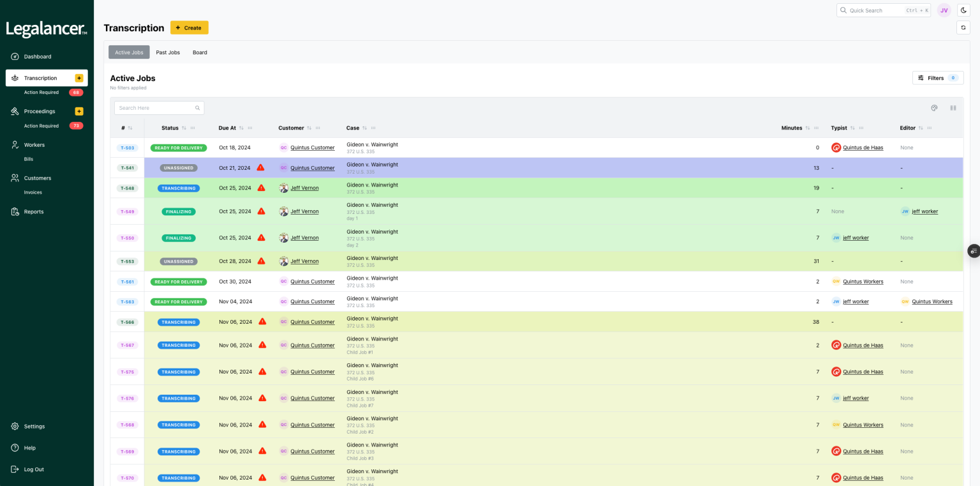Switch to the Board tab
Screen dimensions: 980x486
200,52
